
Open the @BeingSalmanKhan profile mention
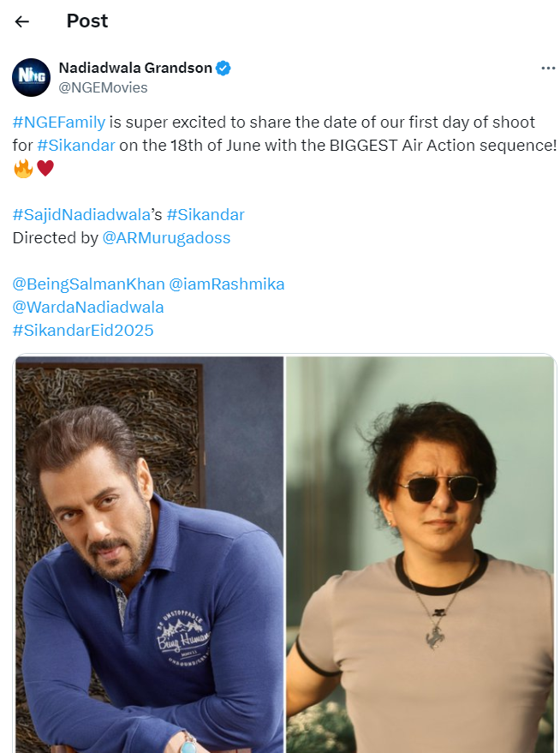point(88,284)
